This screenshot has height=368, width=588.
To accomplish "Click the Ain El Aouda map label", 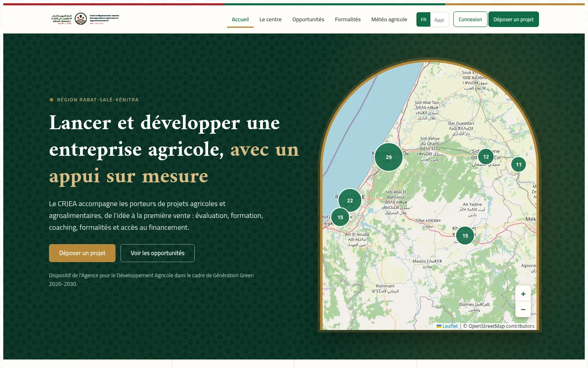I will point(357,240).
